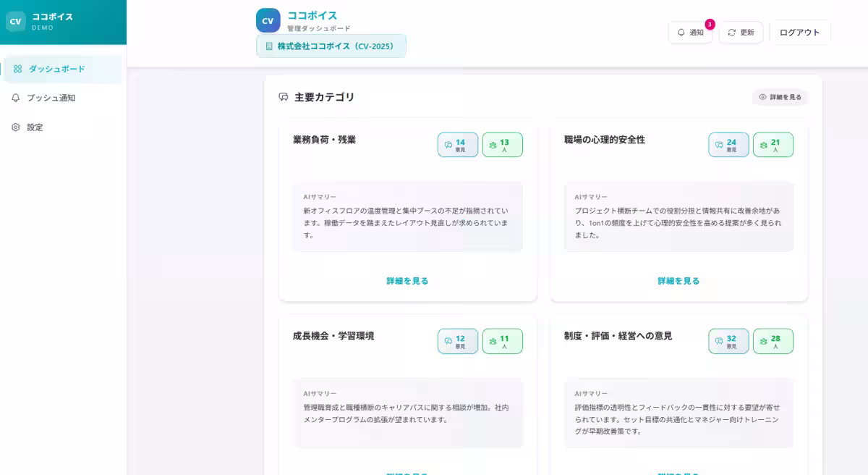Viewport: 868px width, 475px height.
Task: Click the speech bubble icon beside 主要カテゴリ heading
Action: (x=282, y=96)
